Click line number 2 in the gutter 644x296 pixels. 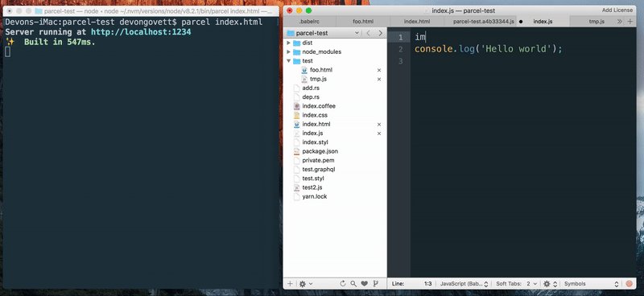pyautogui.click(x=400, y=49)
